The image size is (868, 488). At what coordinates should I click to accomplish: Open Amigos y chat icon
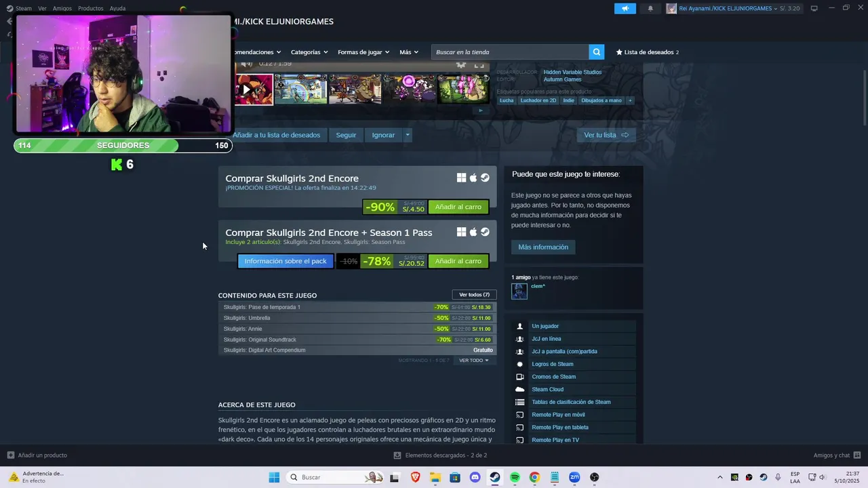pyautogui.click(x=857, y=455)
